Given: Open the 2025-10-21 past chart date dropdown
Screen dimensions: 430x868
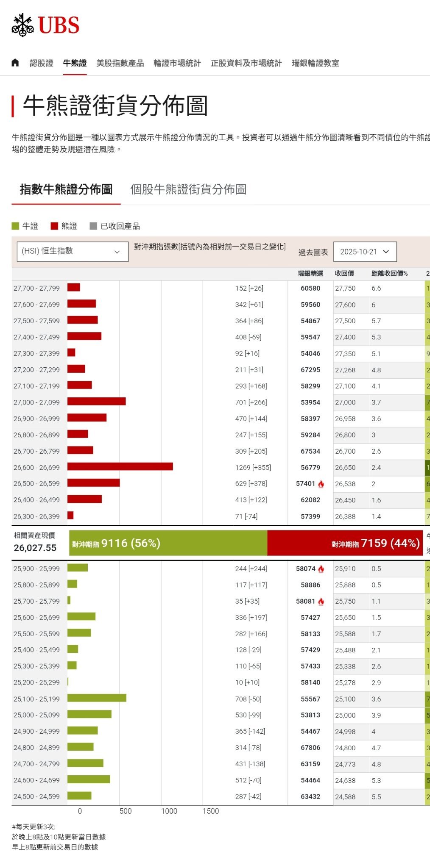Looking at the screenshot, I should click(x=365, y=252).
